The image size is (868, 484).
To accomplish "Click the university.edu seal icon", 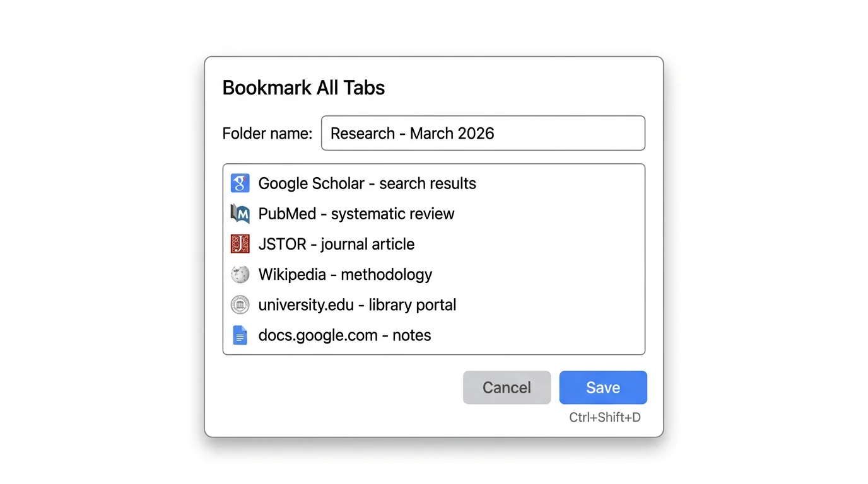I will 240,304.
